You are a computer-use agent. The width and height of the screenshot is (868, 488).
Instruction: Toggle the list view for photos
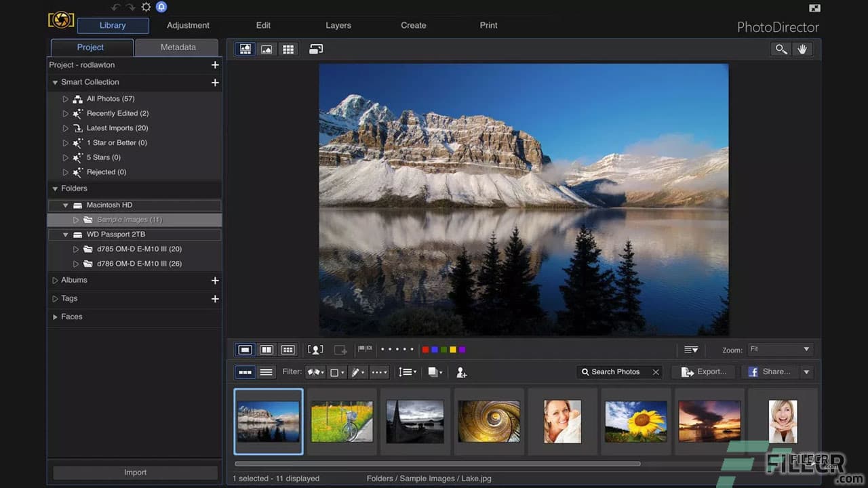pyautogui.click(x=267, y=371)
